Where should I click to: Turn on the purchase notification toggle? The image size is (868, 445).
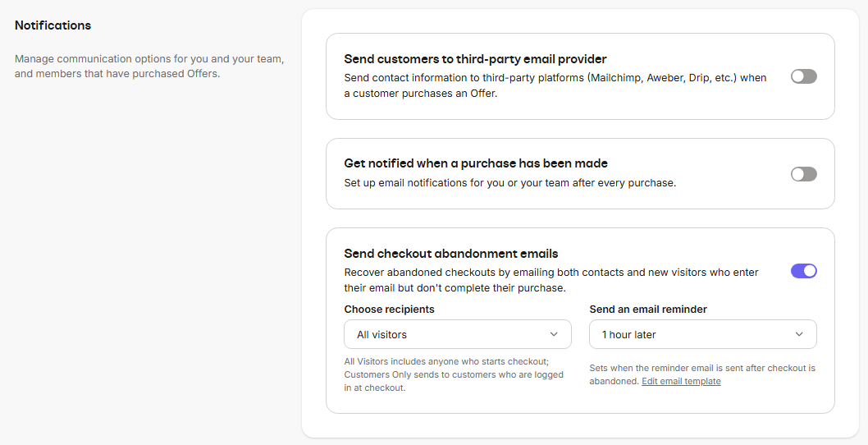pyautogui.click(x=803, y=174)
